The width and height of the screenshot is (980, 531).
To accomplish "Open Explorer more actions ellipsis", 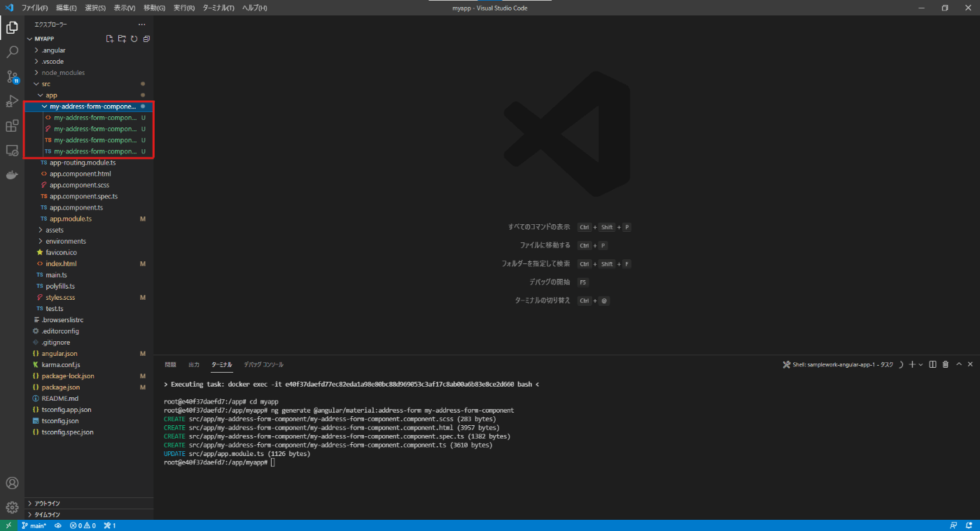I will pyautogui.click(x=142, y=25).
